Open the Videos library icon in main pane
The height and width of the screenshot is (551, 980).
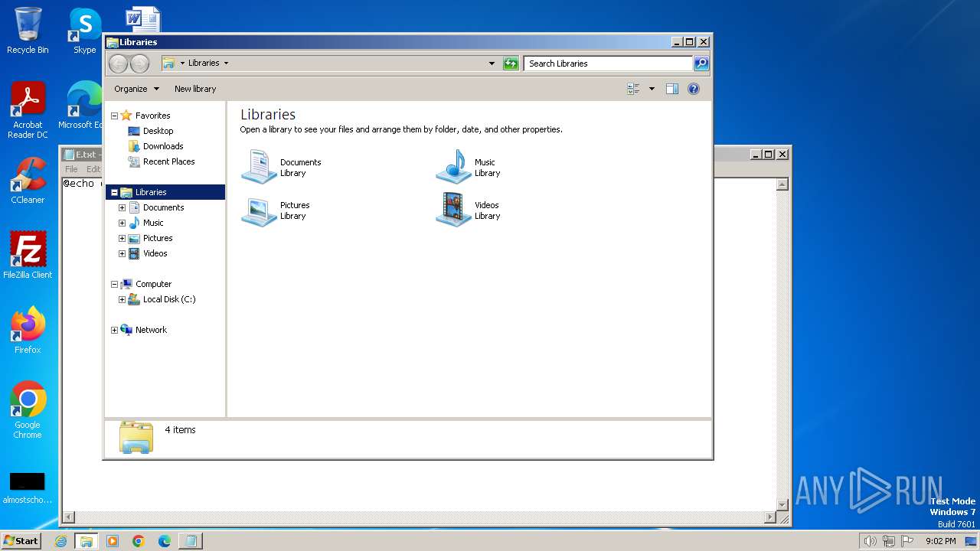(453, 210)
